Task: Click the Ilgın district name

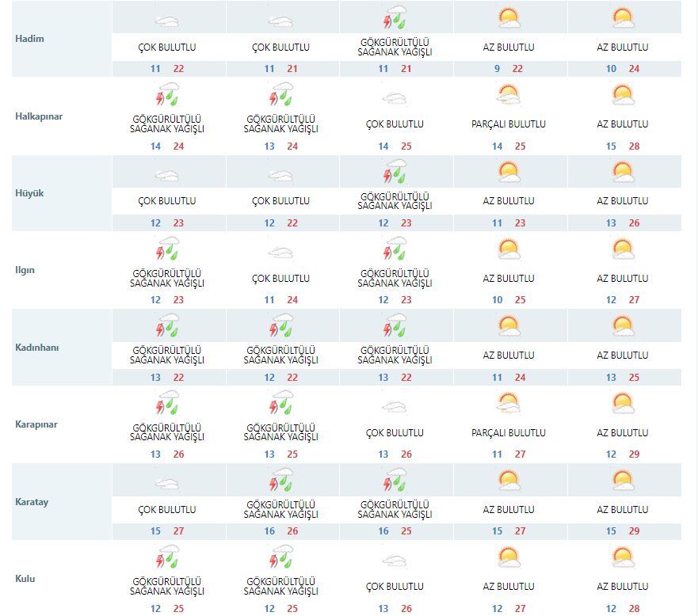Action: tap(25, 270)
